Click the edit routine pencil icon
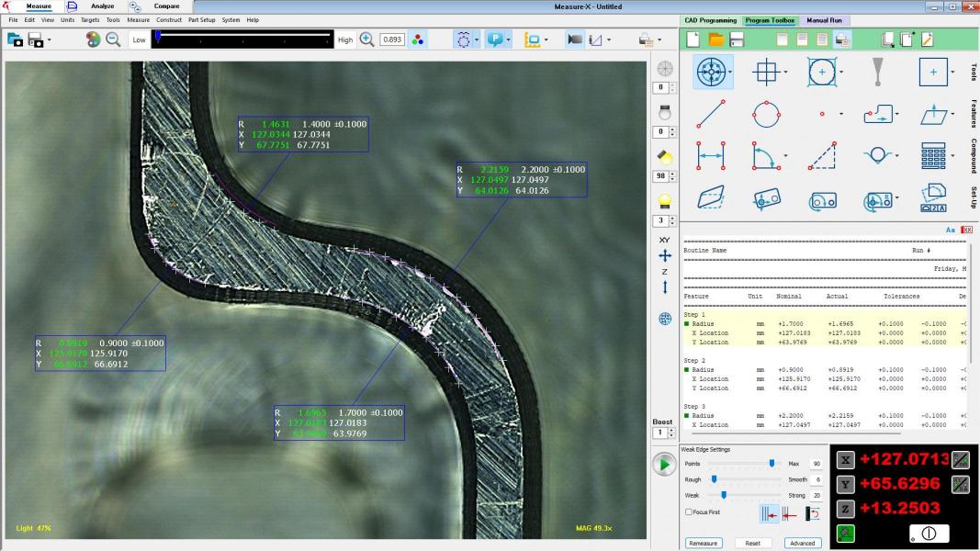The height and width of the screenshot is (551, 980). [x=927, y=39]
